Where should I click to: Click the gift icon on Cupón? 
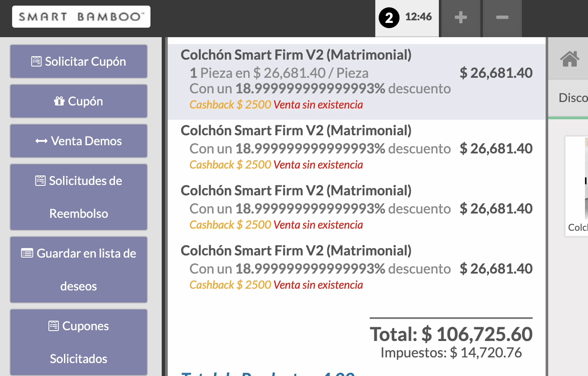59,102
